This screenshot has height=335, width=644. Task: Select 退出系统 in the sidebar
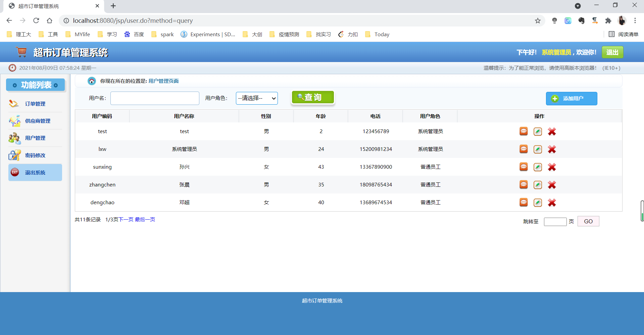point(35,172)
